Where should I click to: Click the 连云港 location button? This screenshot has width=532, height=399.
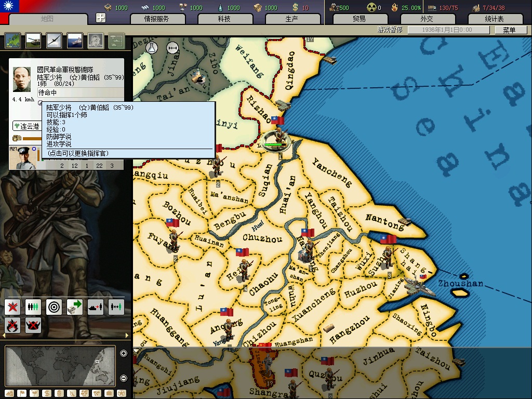26,126
